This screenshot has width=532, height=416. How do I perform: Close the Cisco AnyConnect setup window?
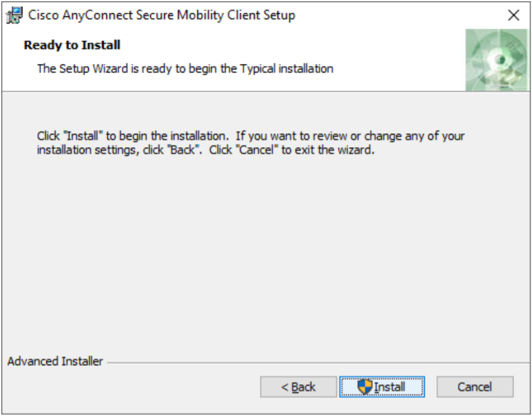tap(514, 15)
